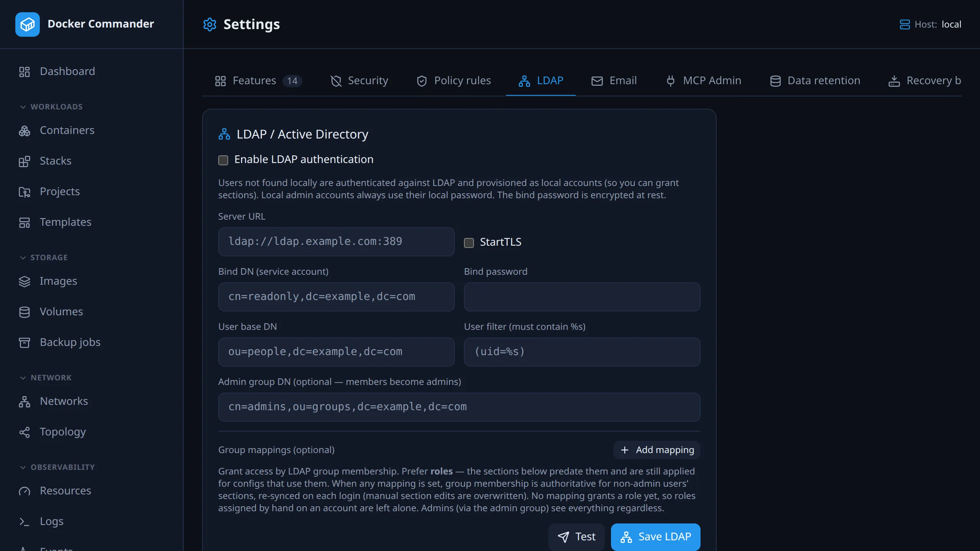
Task: Select the LDAP tab
Action: pos(541,81)
